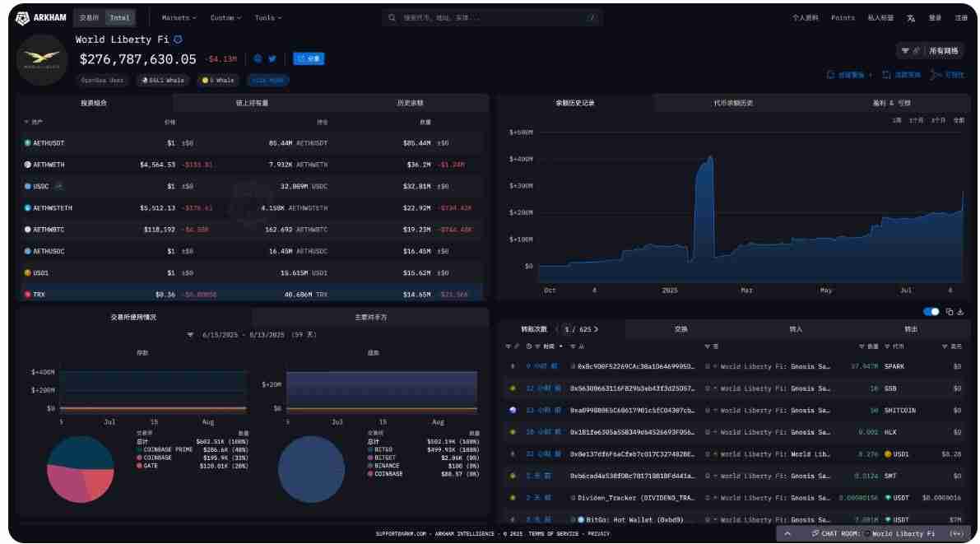
Task: Toggle the blue switch above transfers table
Action: [x=931, y=312]
